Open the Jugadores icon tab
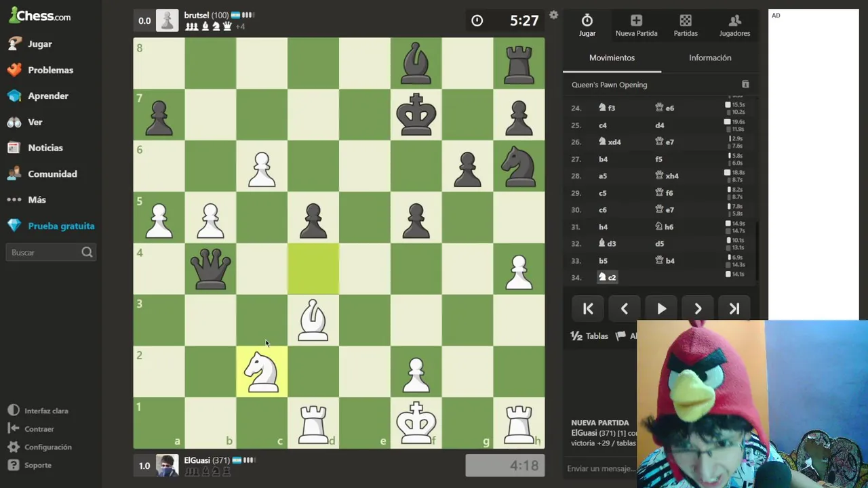This screenshot has width=868, height=488. coord(734,25)
